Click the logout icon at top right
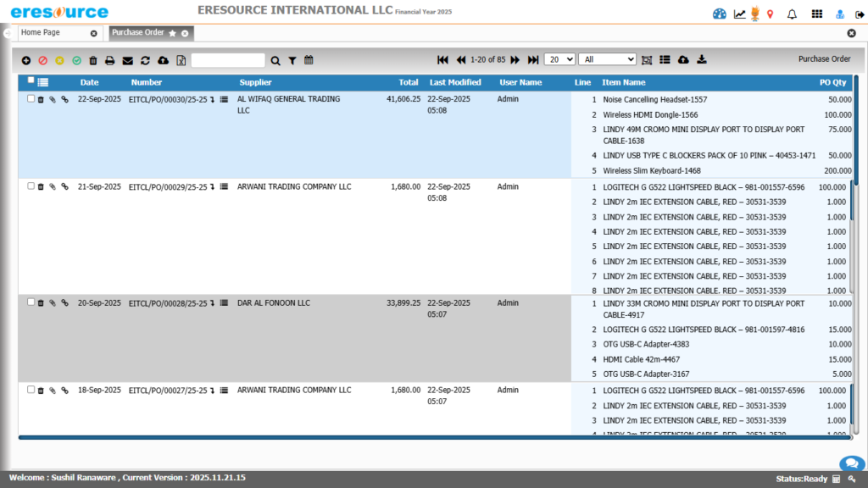 (859, 14)
